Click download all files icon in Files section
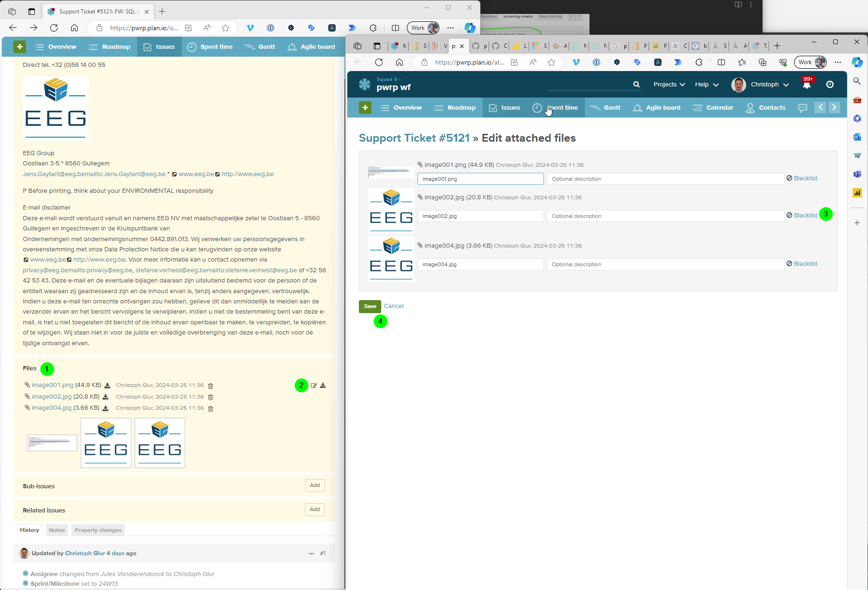 click(x=323, y=385)
